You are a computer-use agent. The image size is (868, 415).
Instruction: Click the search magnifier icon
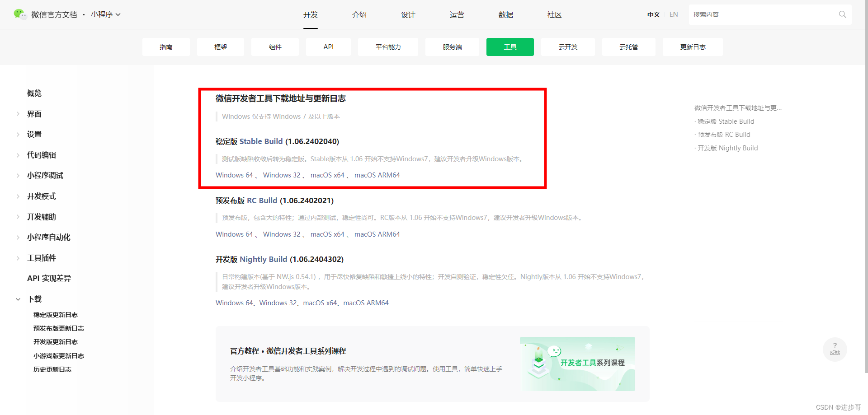pos(842,14)
